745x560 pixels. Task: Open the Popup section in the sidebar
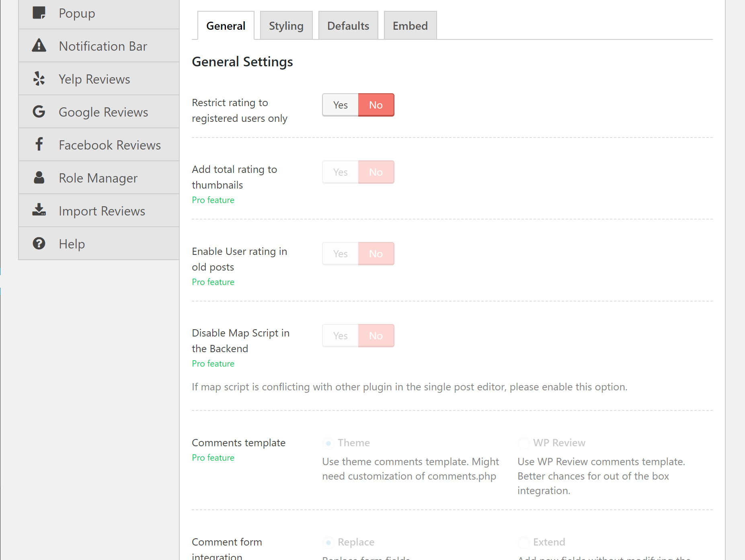pos(39,13)
